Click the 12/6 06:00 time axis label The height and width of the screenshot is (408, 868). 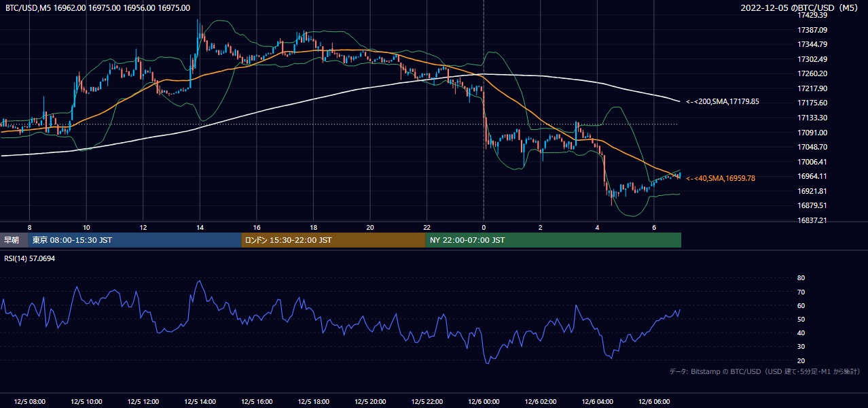tap(654, 402)
